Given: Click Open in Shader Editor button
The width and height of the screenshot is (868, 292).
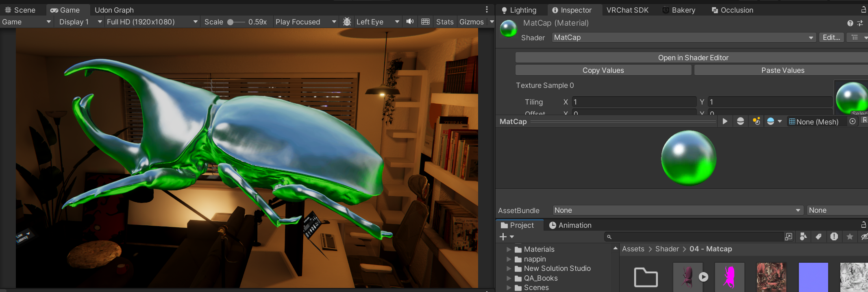Looking at the screenshot, I should click(x=693, y=58).
